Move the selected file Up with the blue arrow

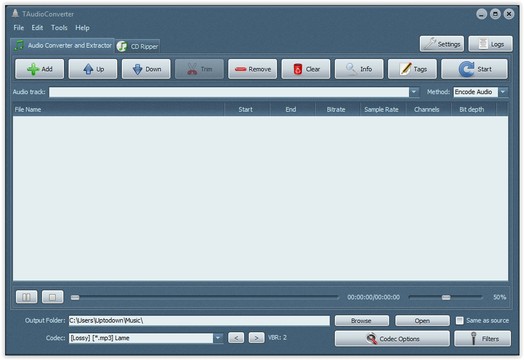[x=93, y=69]
